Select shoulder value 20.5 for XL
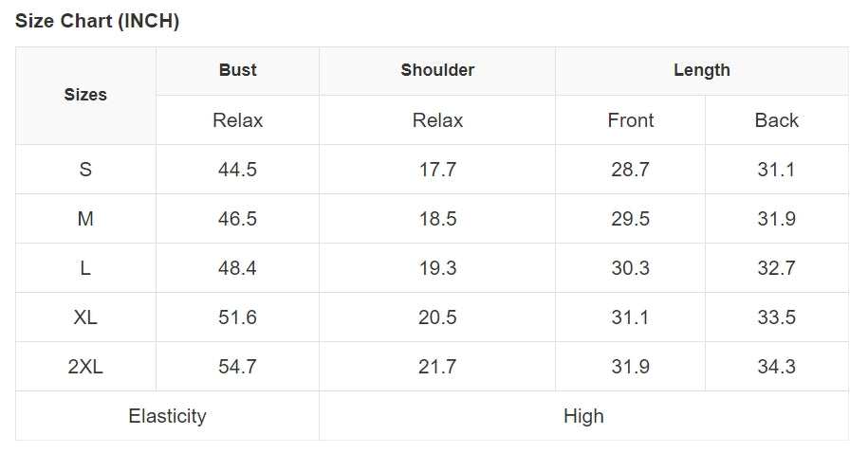The image size is (868, 453). pyautogui.click(x=437, y=317)
